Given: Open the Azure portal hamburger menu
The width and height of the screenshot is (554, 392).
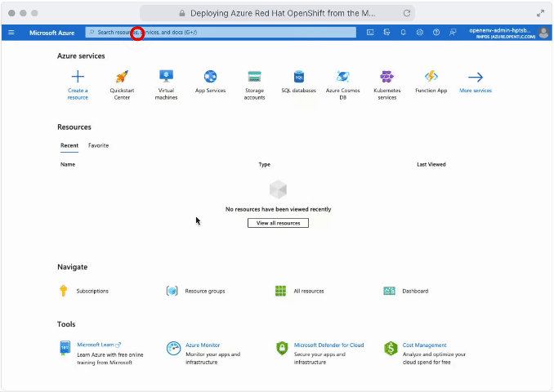Looking at the screenshot, I should tap(11, 33).
